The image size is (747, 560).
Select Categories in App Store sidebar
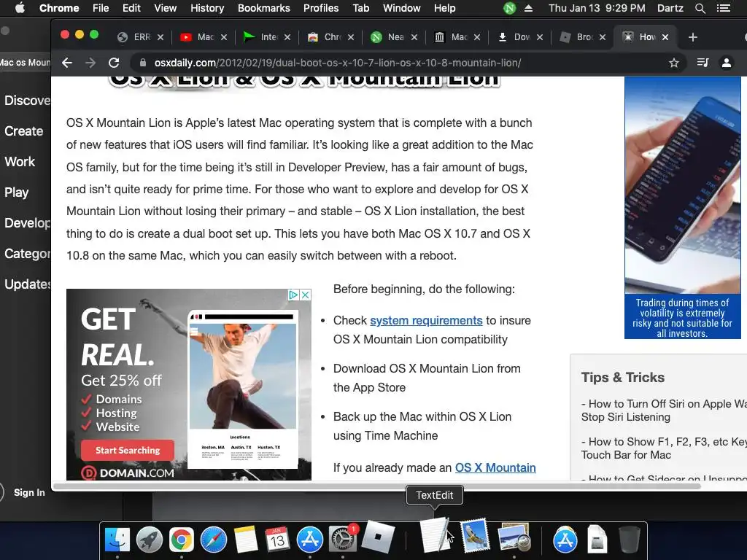(x=27, y=253)
